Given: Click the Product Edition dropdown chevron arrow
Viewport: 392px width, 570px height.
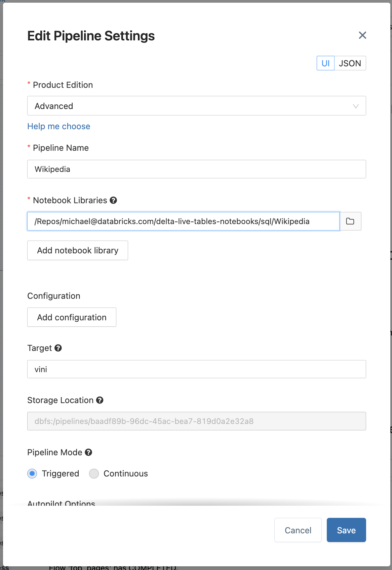Looking at the screenshot, I should [x=356, y=106].
